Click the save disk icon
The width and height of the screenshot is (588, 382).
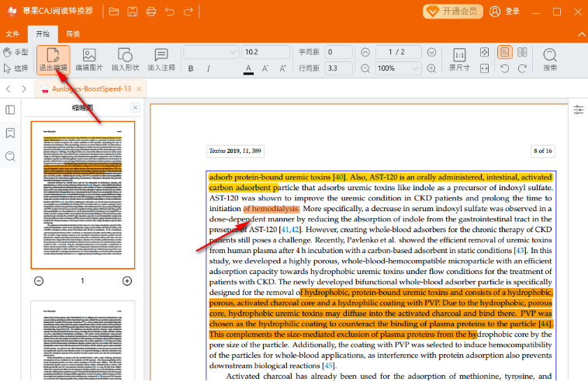[133, 12]
